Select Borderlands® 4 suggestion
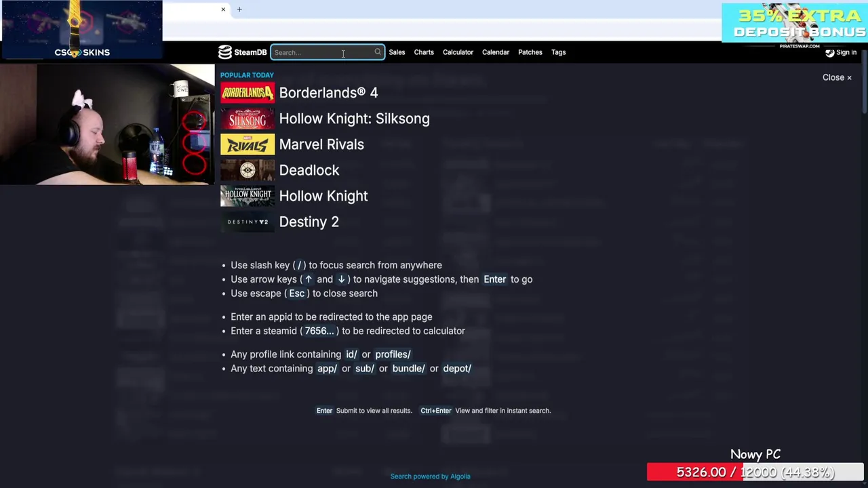Screen dimensions: 868x488 (328, 93)
